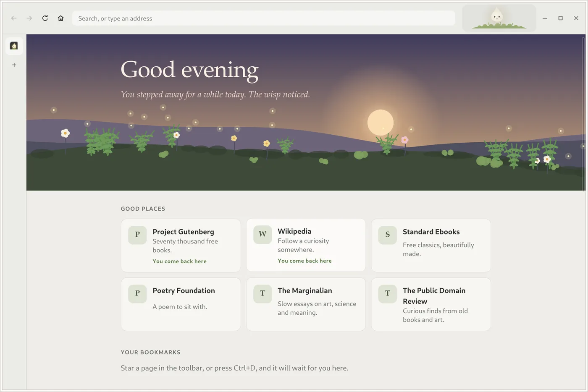This screenshot has height=392, width=588.
Task: Click the T tile icon for The Marginalian
Action: [x=262, y=293]
